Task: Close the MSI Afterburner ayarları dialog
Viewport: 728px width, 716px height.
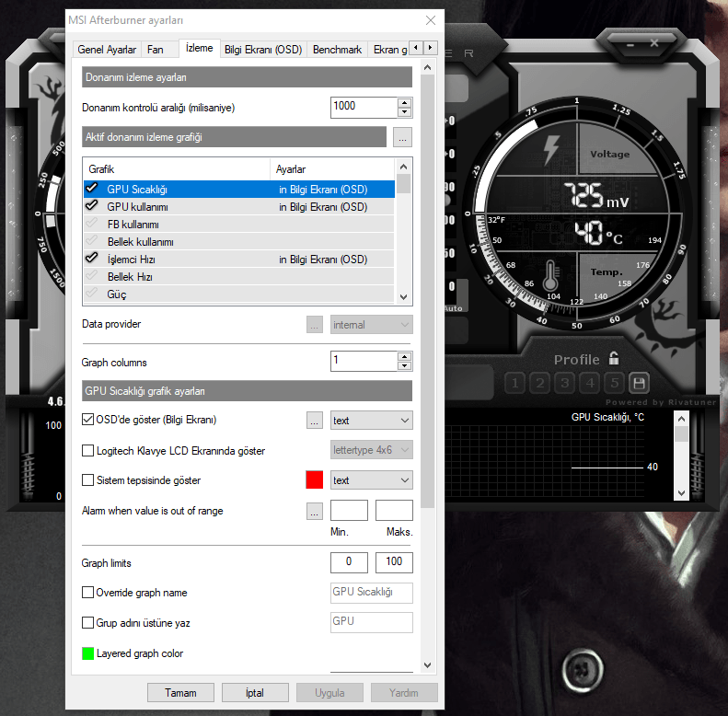Action: point(431,20)
